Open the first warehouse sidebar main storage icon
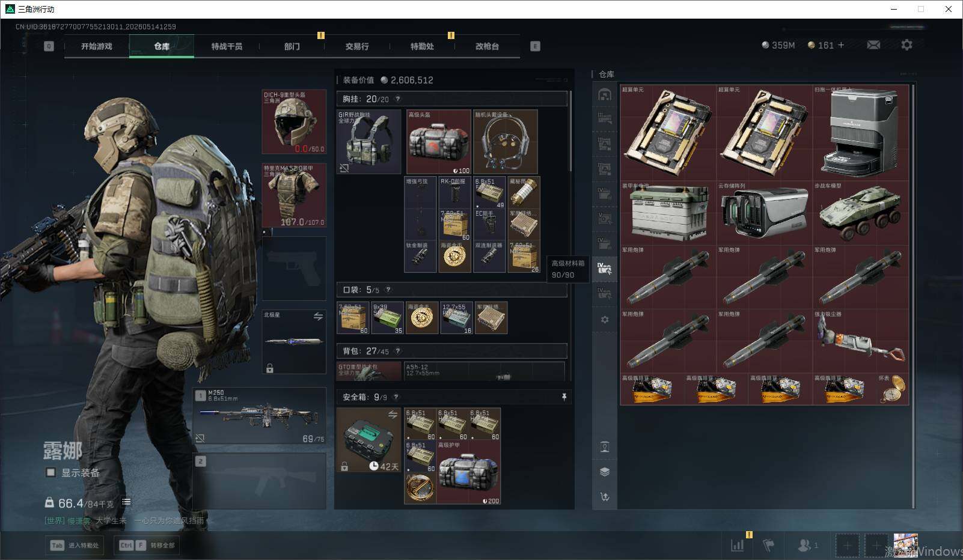Image resolution: width=963 pixels, height=560 pixels. (605, 94)
